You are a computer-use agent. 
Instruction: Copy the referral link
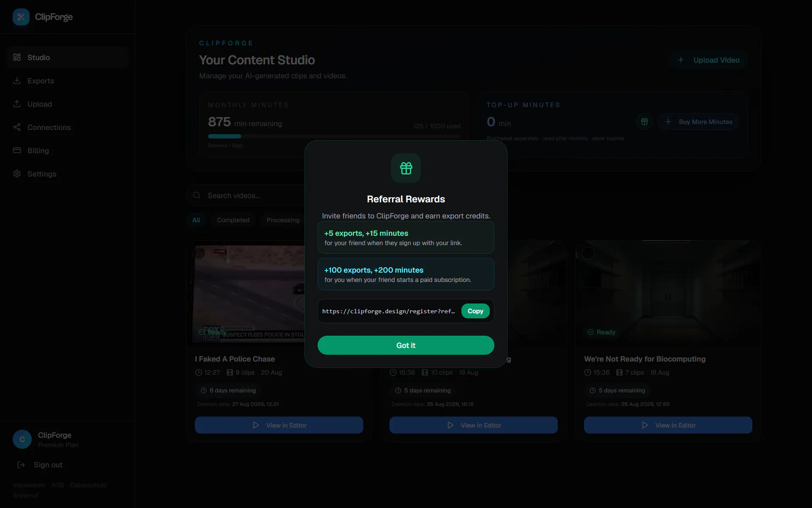pyautogui.click(x=475, y=311)
